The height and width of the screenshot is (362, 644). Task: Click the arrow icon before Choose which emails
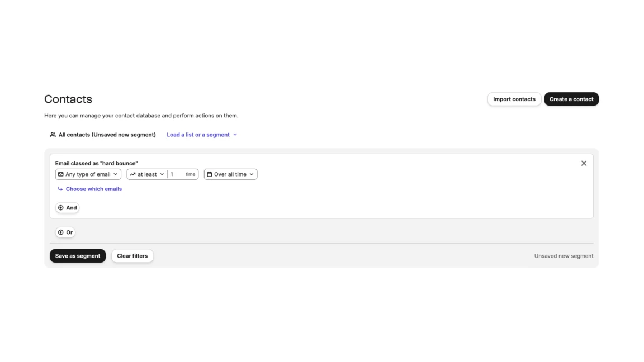(60, 189)
